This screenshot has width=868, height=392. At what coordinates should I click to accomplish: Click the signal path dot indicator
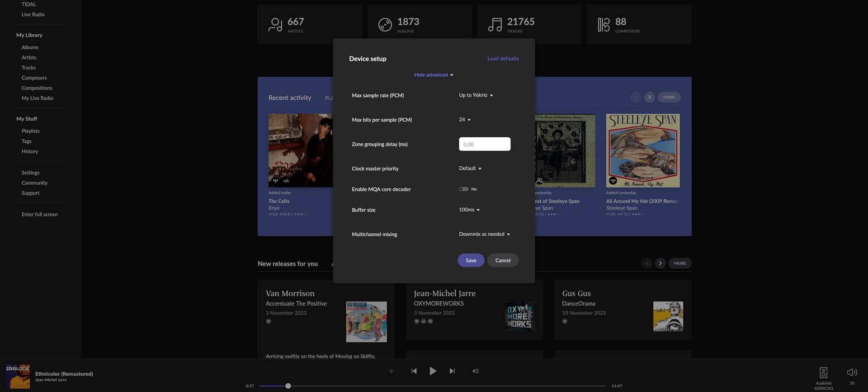tap(391, 371)
